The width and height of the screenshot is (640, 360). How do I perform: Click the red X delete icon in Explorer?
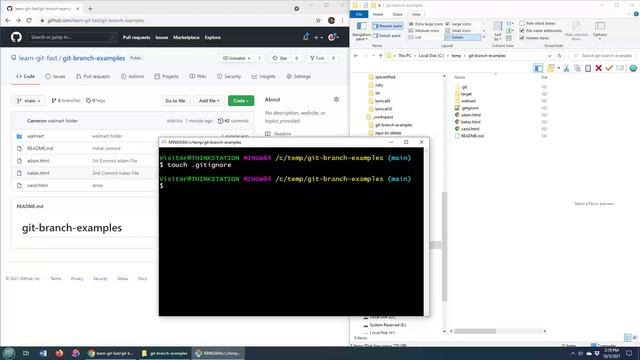click(598, 68)
